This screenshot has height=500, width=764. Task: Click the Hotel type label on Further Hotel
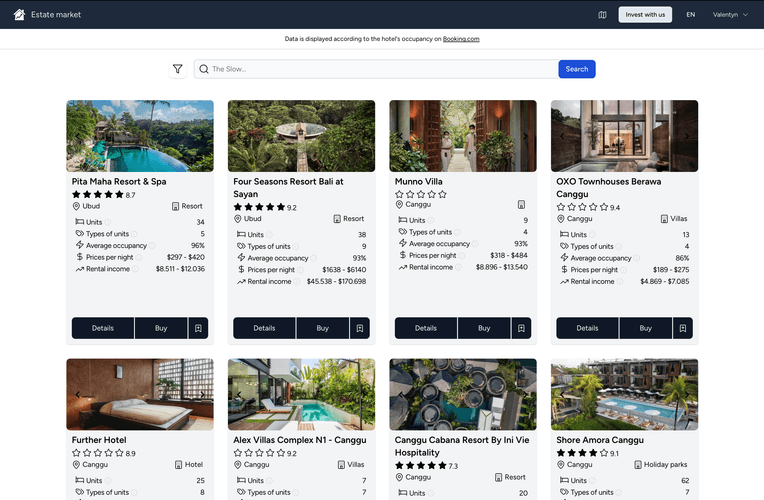189,464
